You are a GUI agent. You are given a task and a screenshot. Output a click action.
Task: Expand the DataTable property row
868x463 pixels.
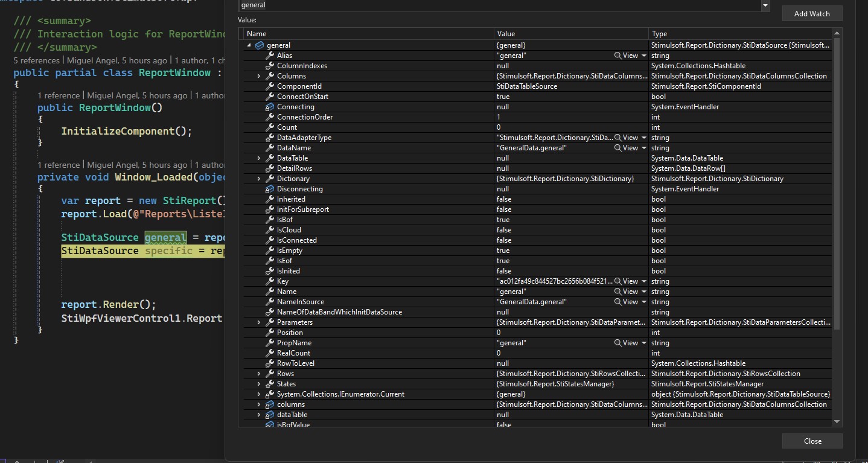tap(259, 158)
